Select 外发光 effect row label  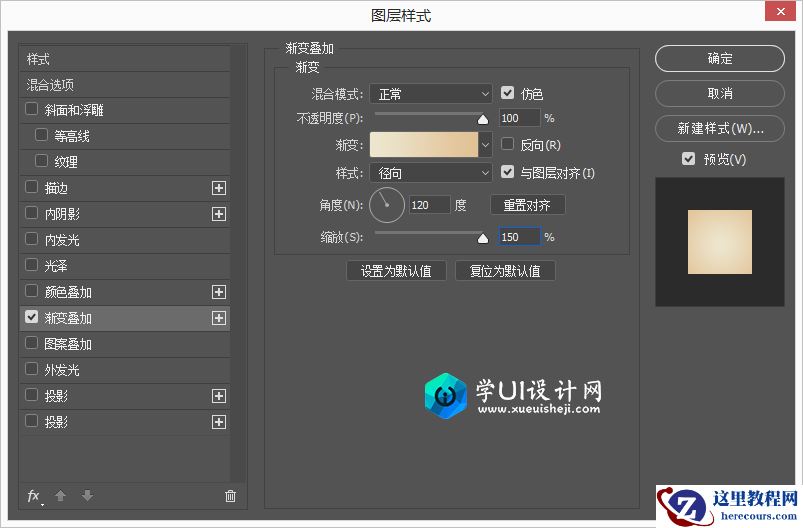pos(61,370)
